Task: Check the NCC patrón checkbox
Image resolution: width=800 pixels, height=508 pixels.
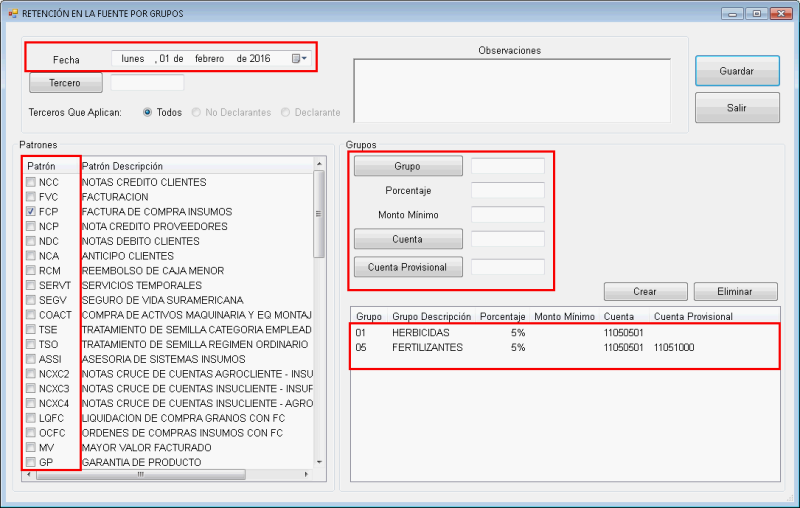Action: pos(31,183)
